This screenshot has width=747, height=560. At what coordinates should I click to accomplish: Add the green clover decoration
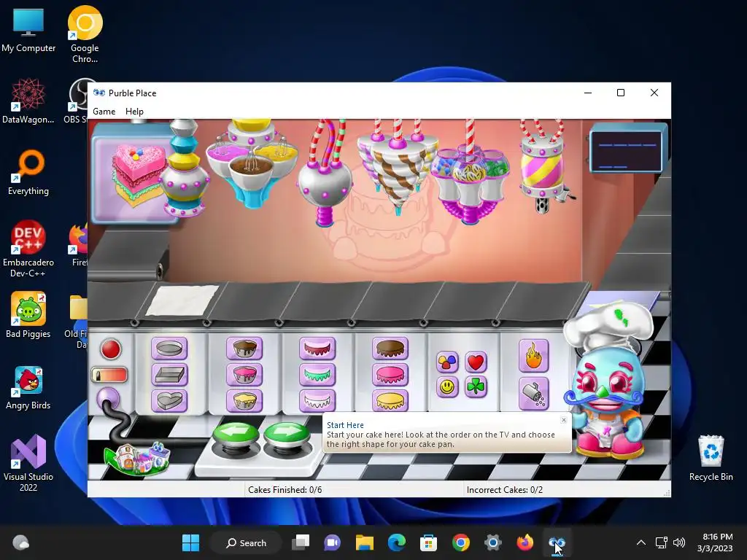coord(476,387)
